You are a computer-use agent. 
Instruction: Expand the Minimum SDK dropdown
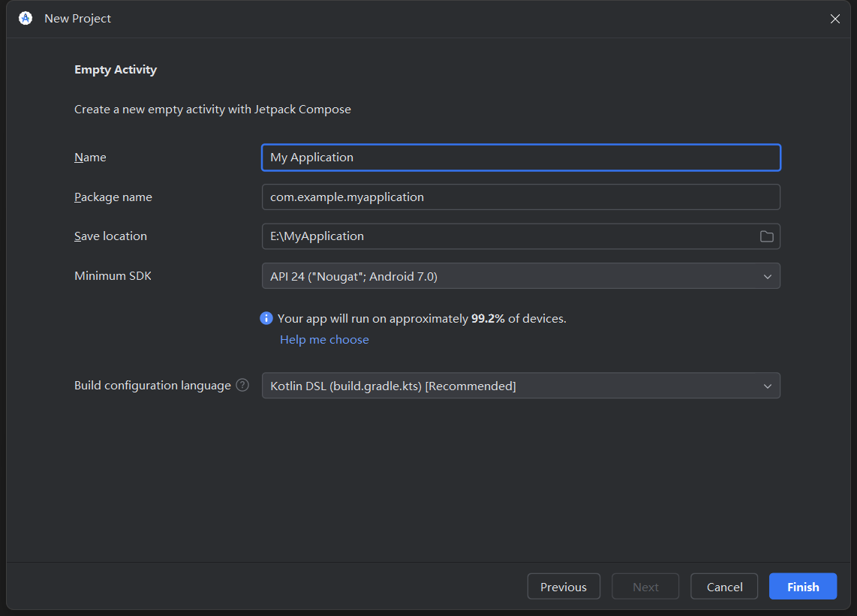(x=767, y=276)
